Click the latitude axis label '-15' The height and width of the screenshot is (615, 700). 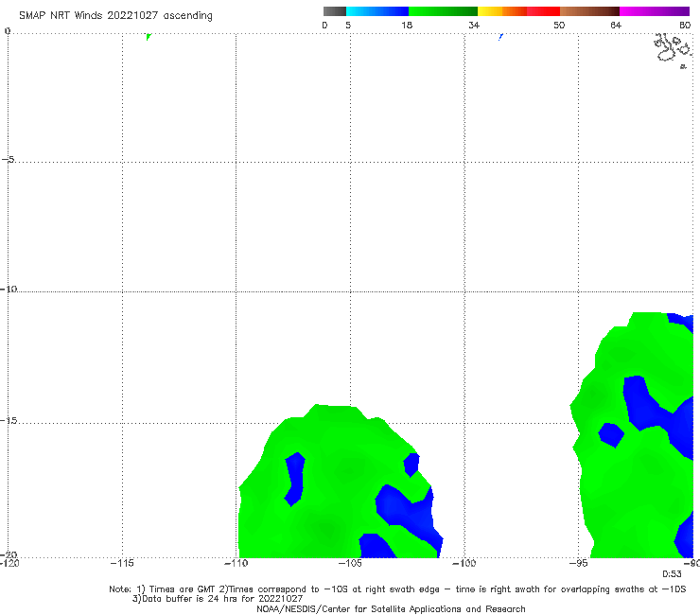9,420
